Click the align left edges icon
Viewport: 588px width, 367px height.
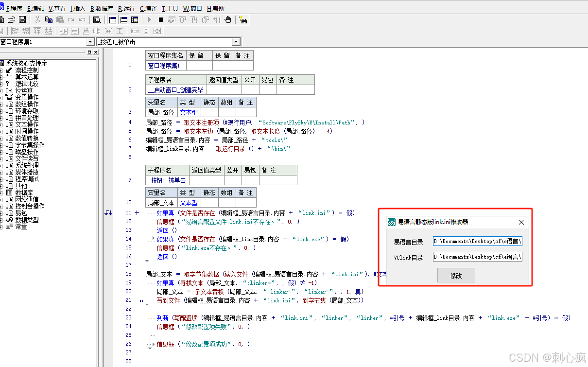coord(15,31)
